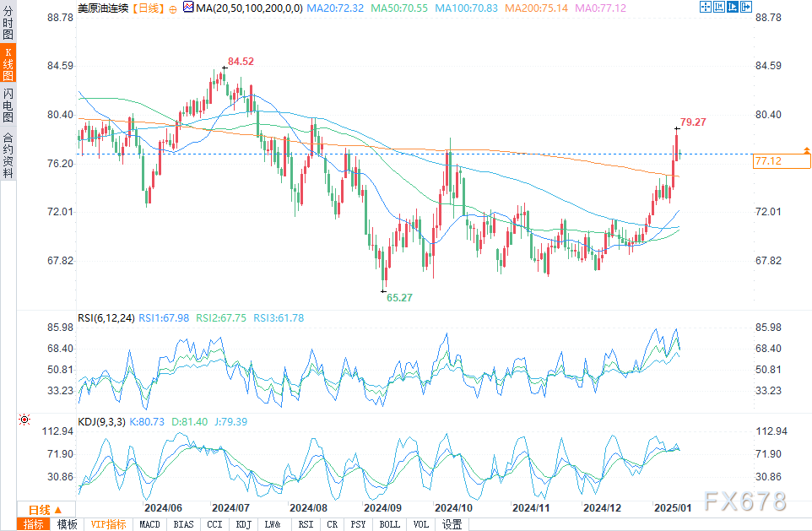The width and height of the screenshot is (812, 531).
Task: Select the 闪电图 tab in left sidebar
Action: pyautogui.click(x=8, y=106)
